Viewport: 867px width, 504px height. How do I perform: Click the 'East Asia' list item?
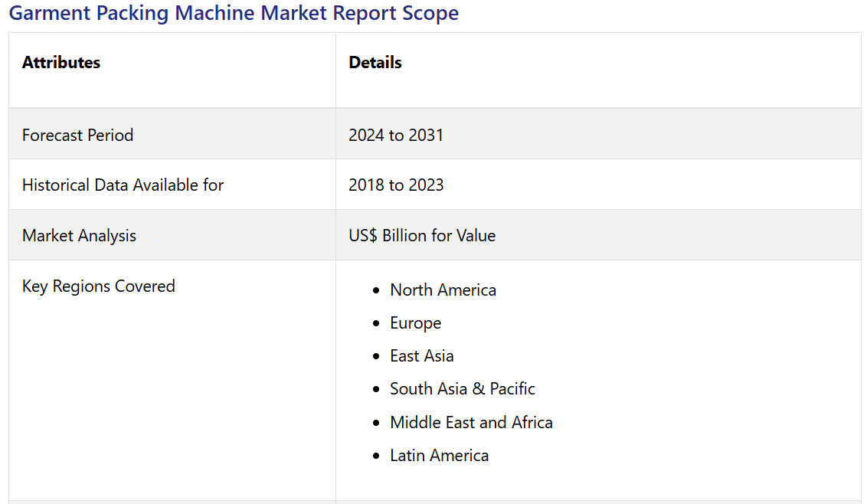pos(421,355)
